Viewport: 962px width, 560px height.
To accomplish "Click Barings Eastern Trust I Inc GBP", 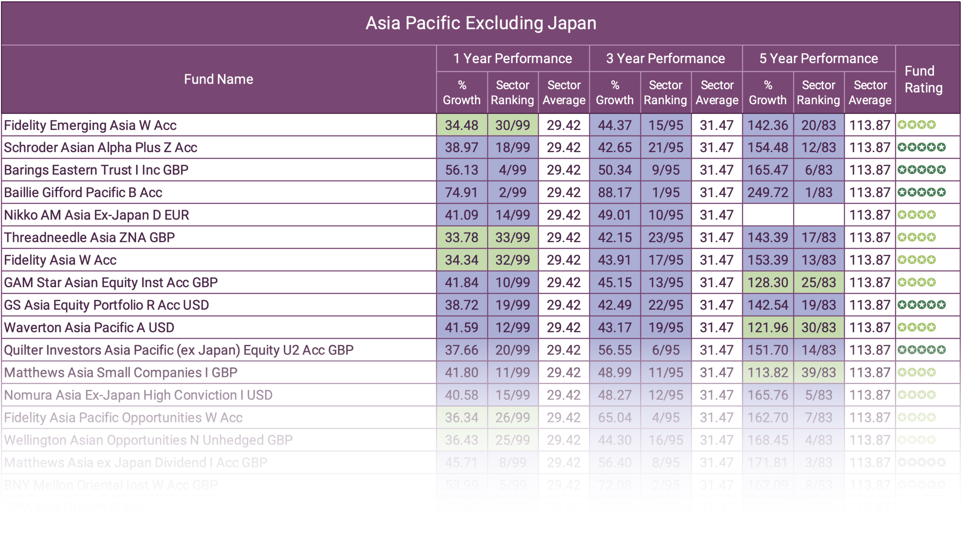I will [96, 170].
